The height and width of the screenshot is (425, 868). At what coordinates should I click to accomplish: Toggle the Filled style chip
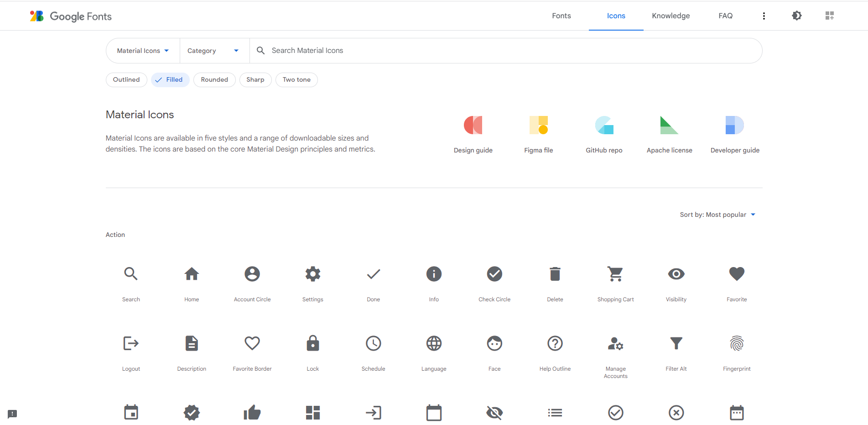(170, 80)
